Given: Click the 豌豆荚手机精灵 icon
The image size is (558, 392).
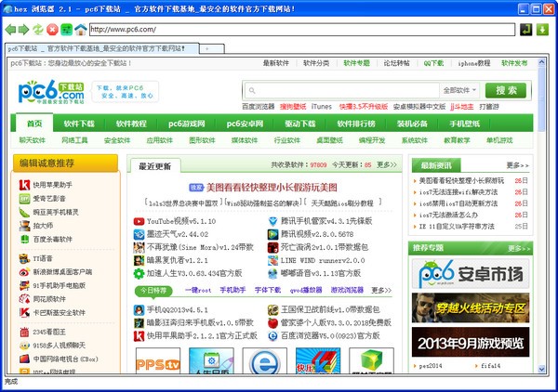Looking at the screenshot, I should click(x=24, y=212).
